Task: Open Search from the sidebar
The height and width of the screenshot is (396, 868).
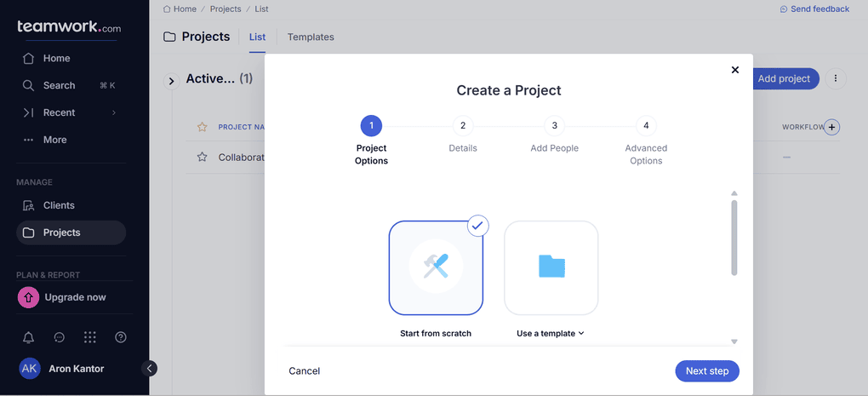Action: click(59, 85)
